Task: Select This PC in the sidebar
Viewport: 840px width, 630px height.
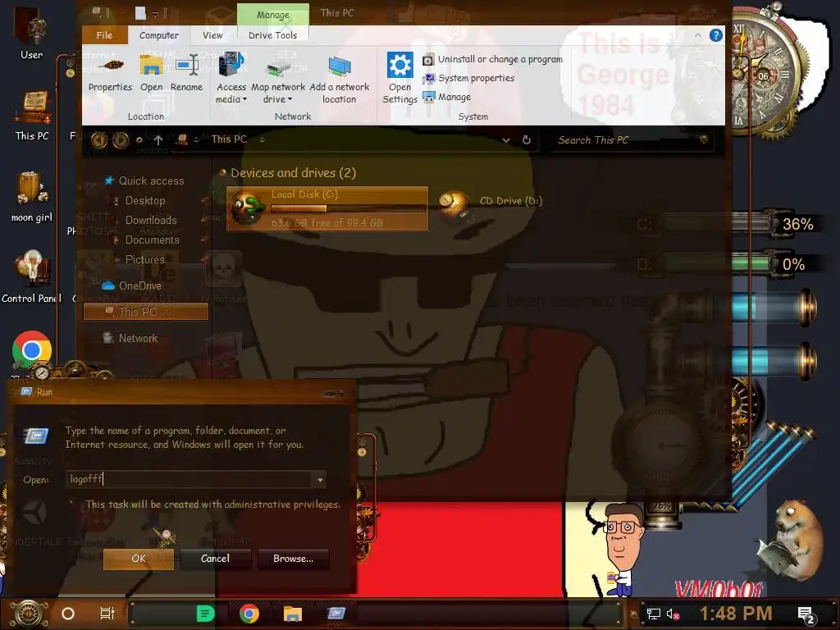Action: click(146, 312)
